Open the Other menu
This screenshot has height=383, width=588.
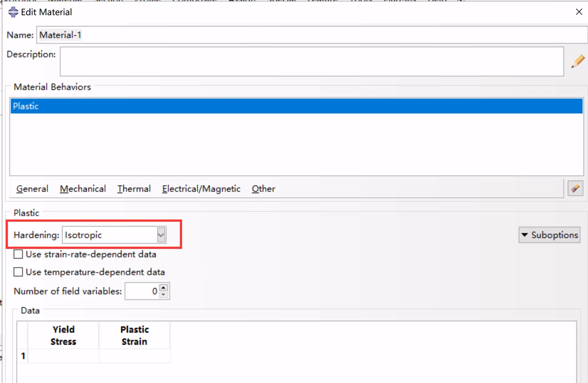coord(263,189)
